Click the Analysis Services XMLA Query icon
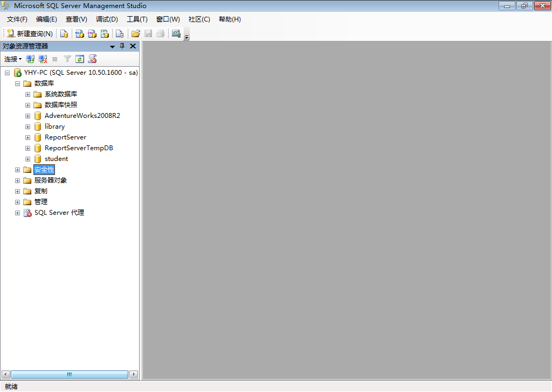This screenshot has height=392, width=552. coord(105,33)
